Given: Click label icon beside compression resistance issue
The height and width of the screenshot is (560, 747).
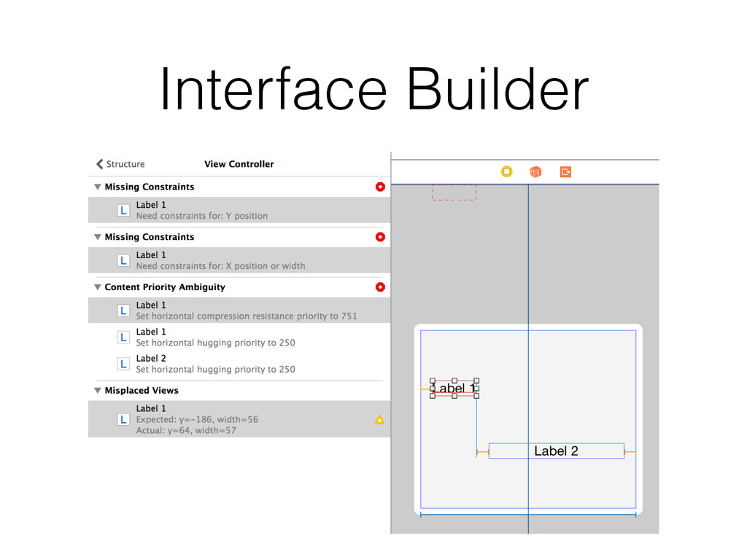Looking at the screenshot, I should click(123, 311).
